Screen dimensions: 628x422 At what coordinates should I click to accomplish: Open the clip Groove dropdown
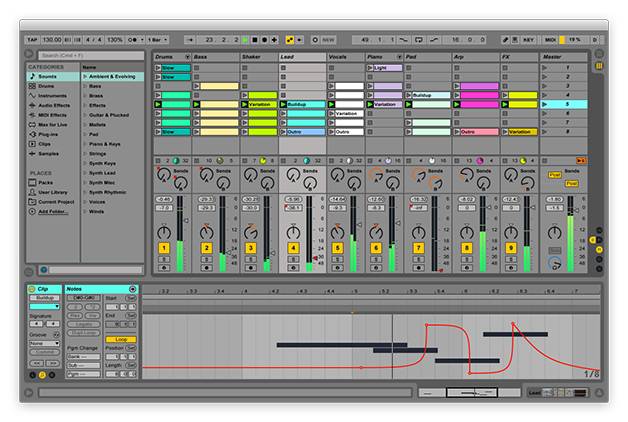(x=44, y=343)
